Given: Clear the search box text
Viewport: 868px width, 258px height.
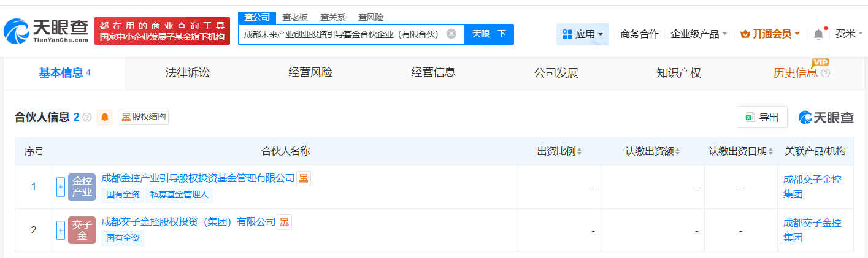Looking at the screenshot, I should [451, 34].
